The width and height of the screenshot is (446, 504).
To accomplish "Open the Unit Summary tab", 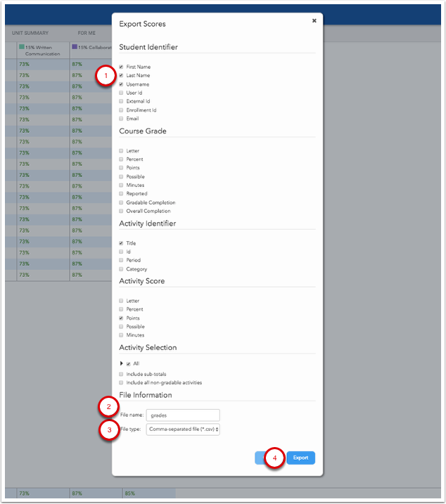I will (x=29, y=32).
